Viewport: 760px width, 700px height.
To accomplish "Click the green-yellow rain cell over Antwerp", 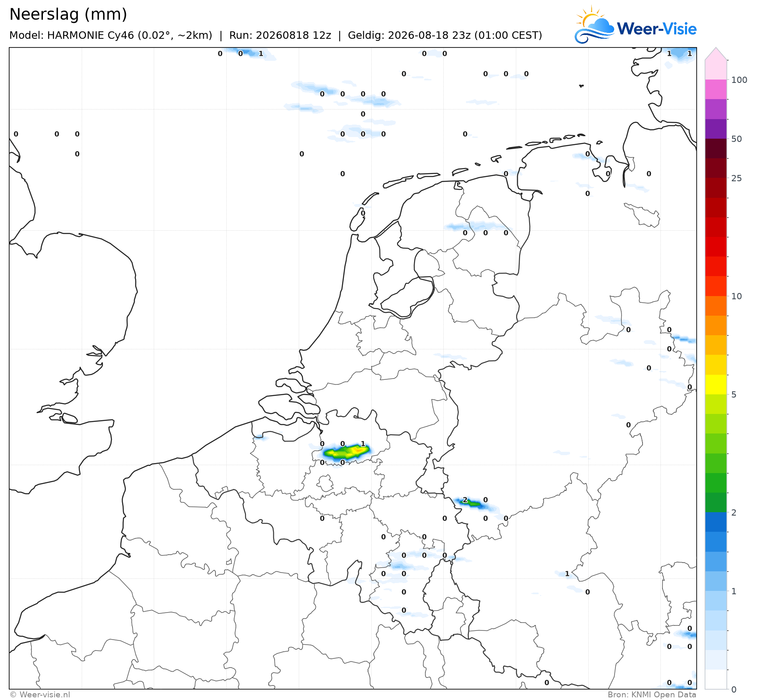I will pos(347,452).
